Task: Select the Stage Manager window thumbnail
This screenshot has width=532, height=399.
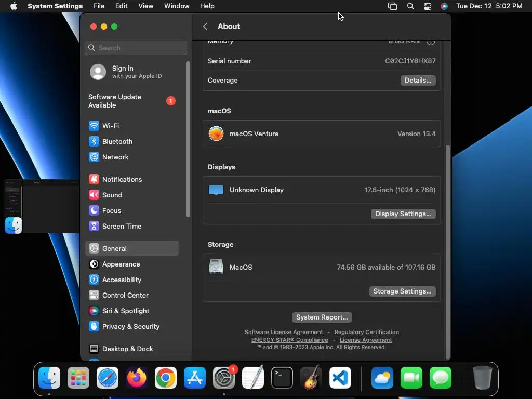Action: click(x=43, y=206)
